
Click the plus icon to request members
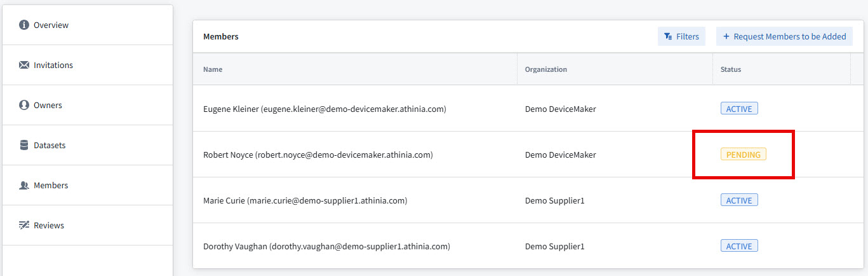[x=726, y=36]
